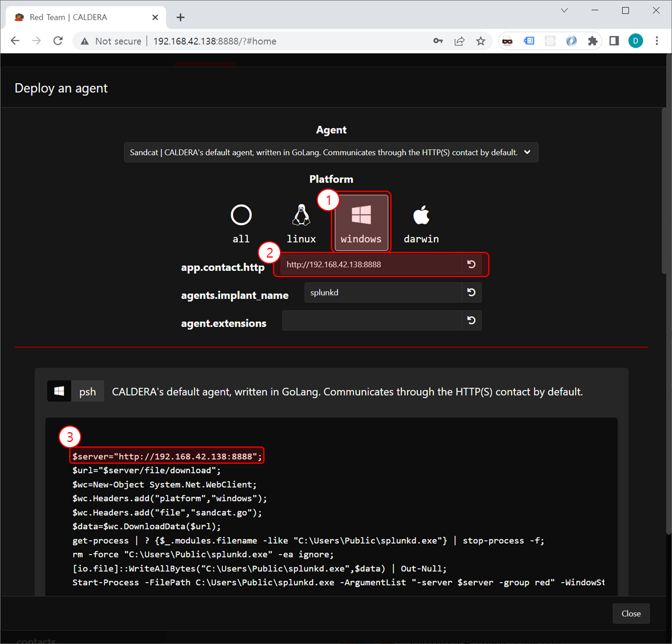Image resolution: width=672 pixels, height=644 pixels.
Task: Click the Deploy an agent heading
Action: pyautogui.click(x=61, y=88)
